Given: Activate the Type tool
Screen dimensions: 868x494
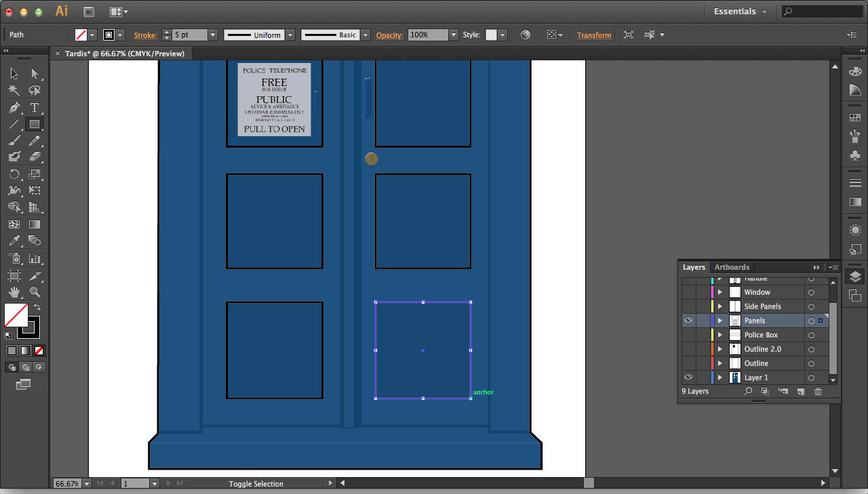Looking at the screenshot, I should [35, 108].
